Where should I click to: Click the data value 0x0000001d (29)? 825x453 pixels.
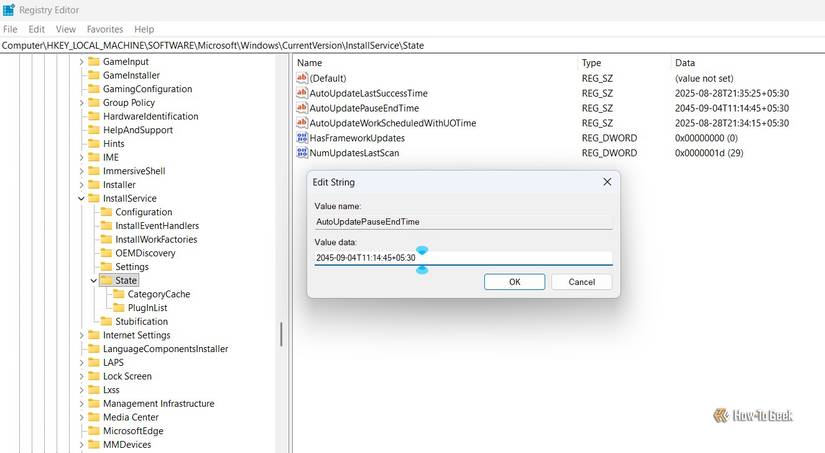[709, 153]
